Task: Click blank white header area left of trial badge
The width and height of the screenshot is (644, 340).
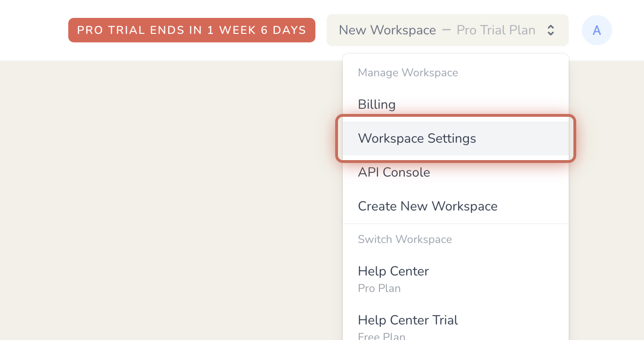Action: 33,30
